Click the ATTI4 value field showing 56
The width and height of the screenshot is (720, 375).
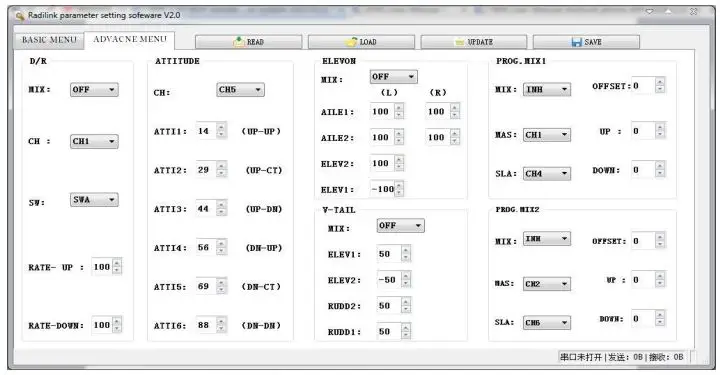coord(206,247)
